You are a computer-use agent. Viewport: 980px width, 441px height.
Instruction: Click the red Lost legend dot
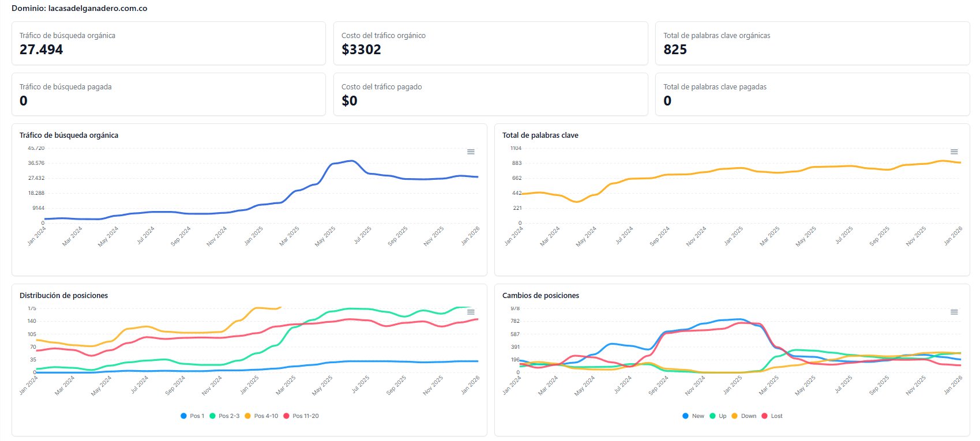pos(765,416)
